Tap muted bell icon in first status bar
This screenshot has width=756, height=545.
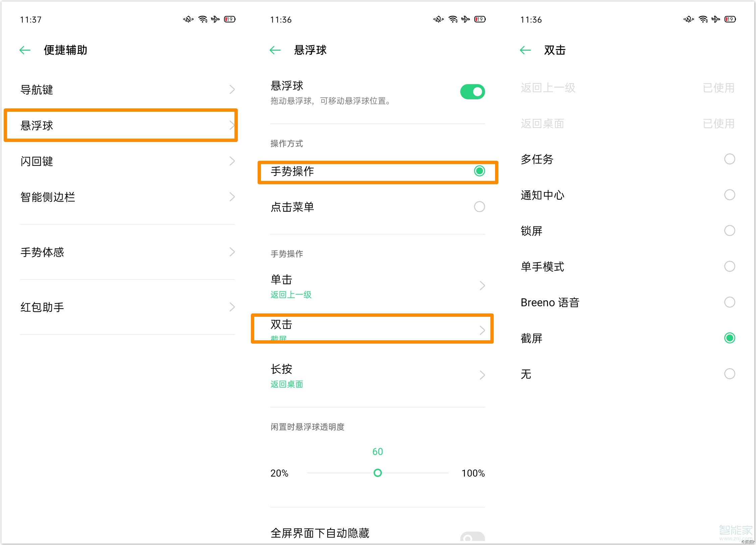[188, 19]
